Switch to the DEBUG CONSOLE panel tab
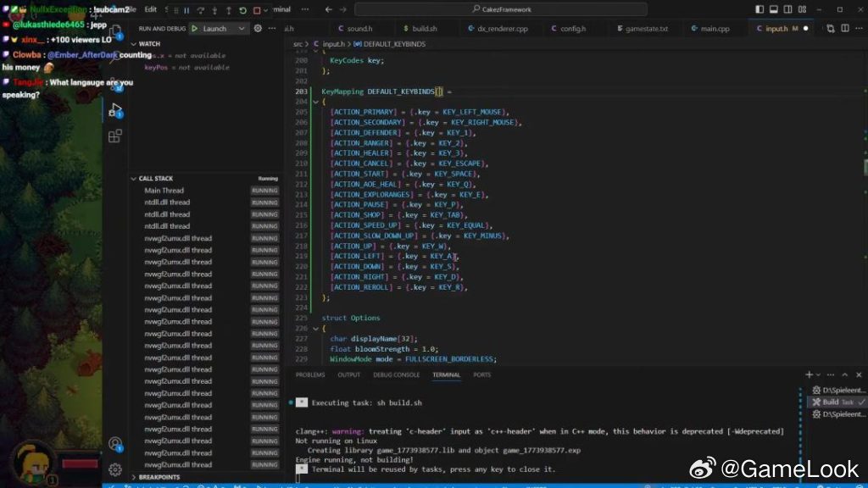Screen dimensions: 868x488 click(396, 374)
